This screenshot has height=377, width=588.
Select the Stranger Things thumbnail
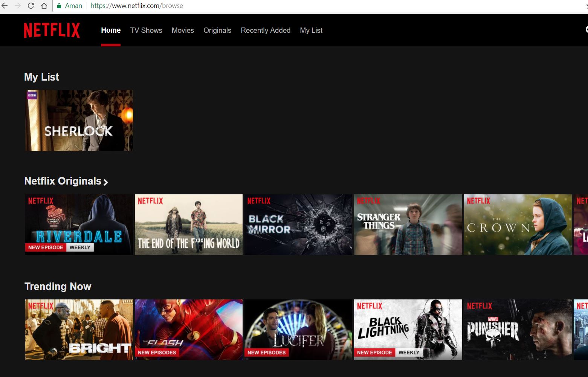pos(408,224)
